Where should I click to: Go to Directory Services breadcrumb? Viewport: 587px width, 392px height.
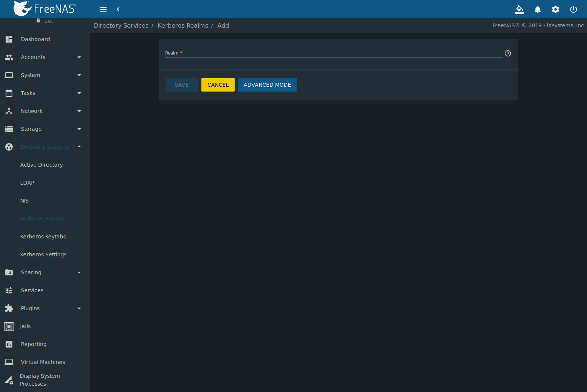point(121,25)
